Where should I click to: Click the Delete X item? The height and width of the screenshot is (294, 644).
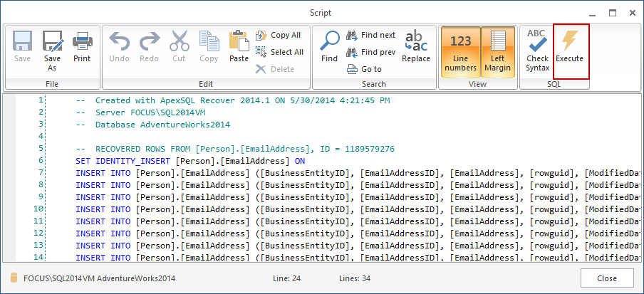(275, 69)
